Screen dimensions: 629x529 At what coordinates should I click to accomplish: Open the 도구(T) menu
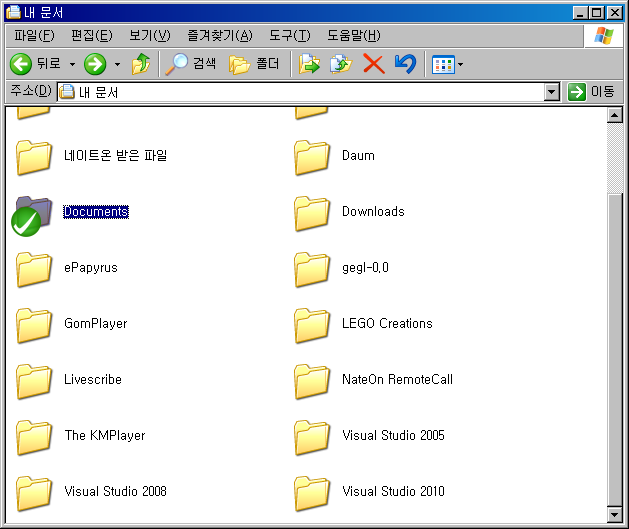pyautogui.click(x=290, y=35)
